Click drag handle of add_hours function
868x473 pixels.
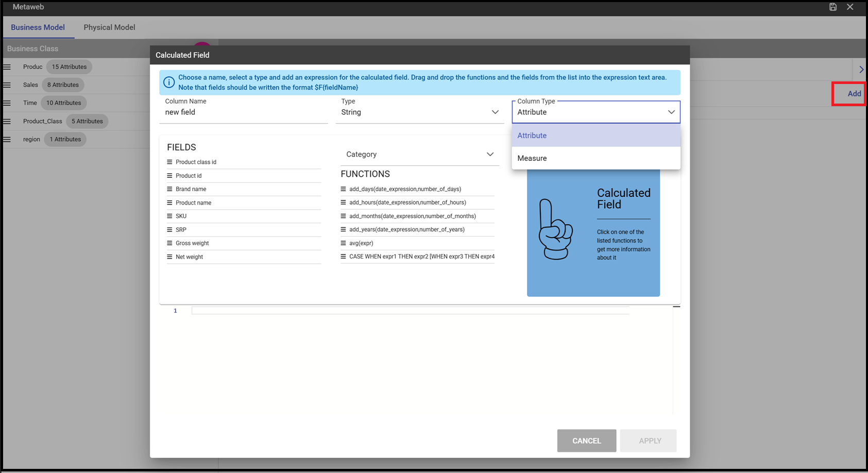(x=343, y=202)
